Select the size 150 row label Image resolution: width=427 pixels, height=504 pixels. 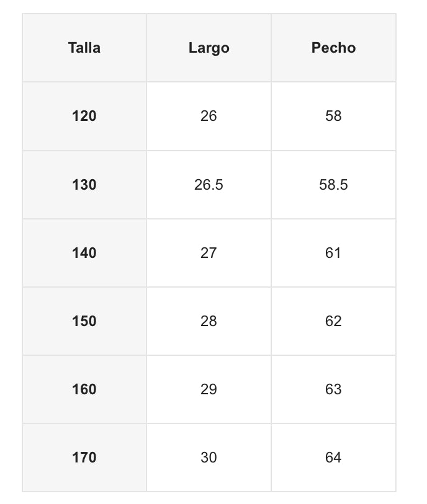tap(84, 321)
